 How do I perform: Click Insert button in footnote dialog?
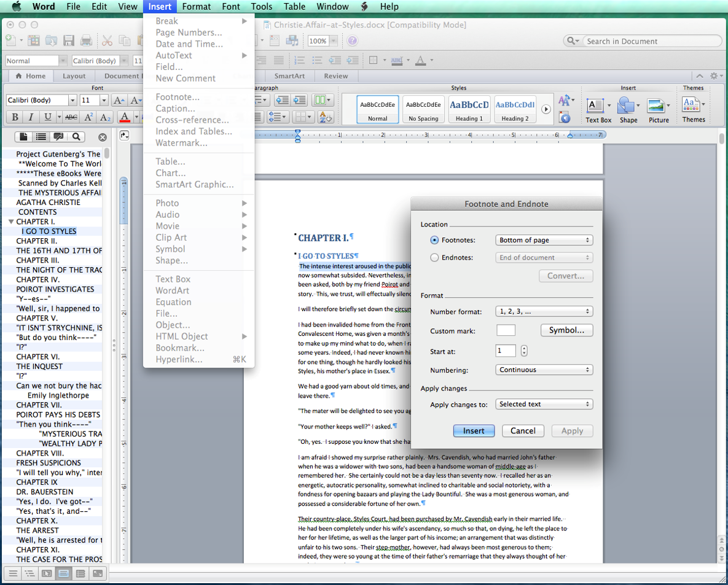474,431
